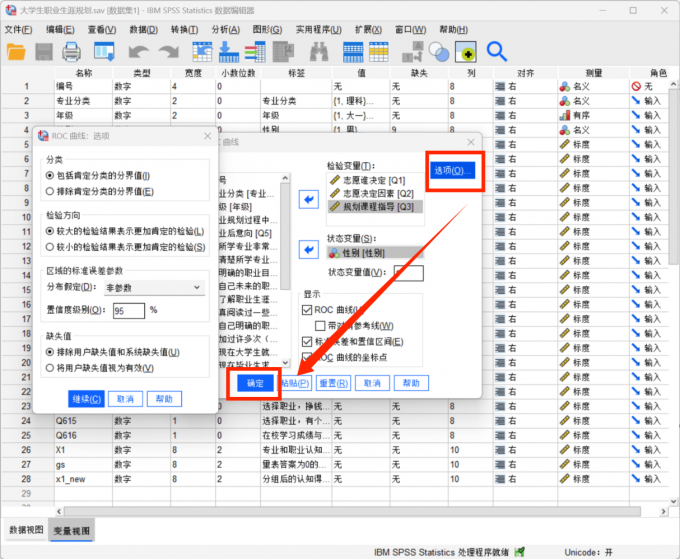Viewport: 680px width, 559px height.
Task: Run descriptive statistics toolbar icon
Action: (x=284, y=52)
